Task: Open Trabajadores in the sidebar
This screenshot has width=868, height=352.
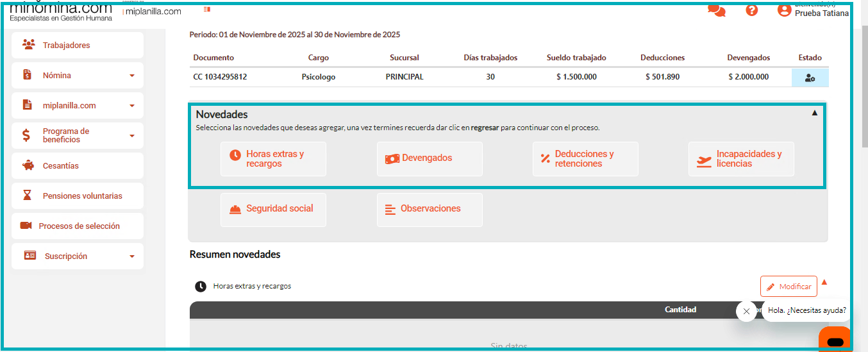Action: [x=78, y=45]
